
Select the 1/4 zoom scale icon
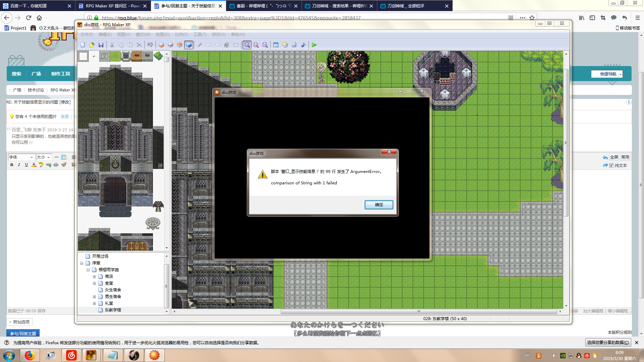(x=265, y=45)
